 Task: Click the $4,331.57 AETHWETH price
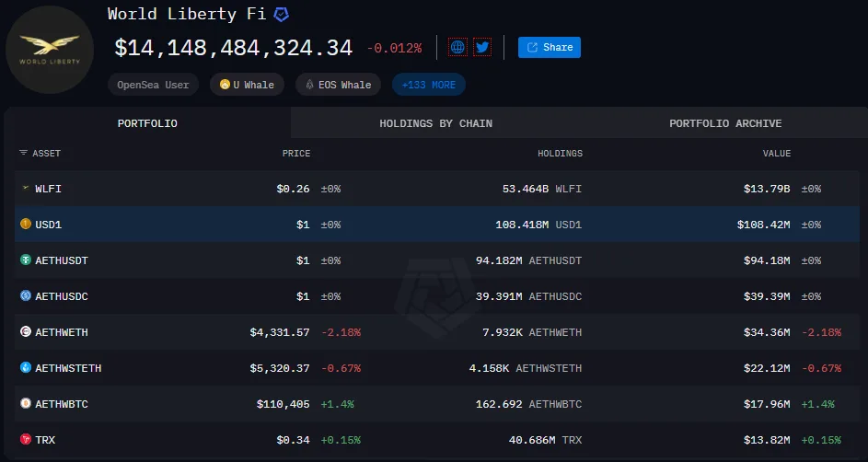pos(280,332)
